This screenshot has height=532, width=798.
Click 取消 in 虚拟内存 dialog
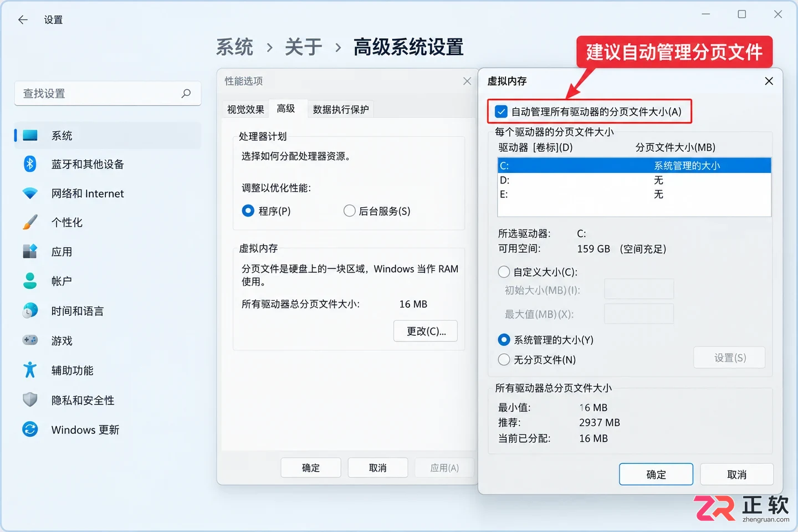coord(736,474)
